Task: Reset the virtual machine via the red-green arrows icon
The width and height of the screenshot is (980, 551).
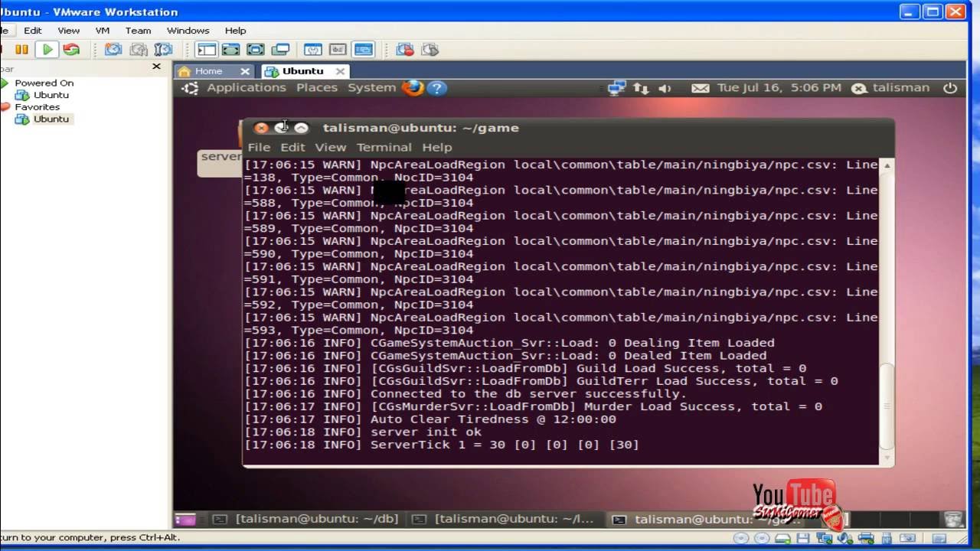Action: (x=71, y=50)
